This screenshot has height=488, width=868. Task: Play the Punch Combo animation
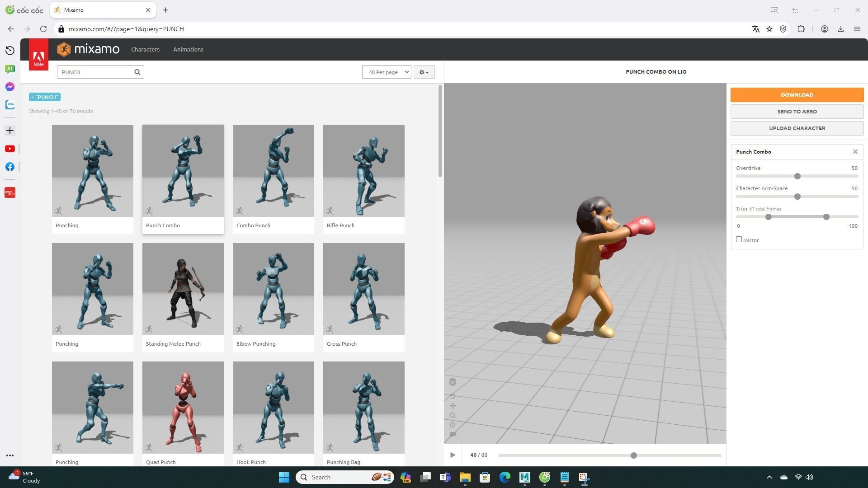pyautogui.click(x=453, y=455)
